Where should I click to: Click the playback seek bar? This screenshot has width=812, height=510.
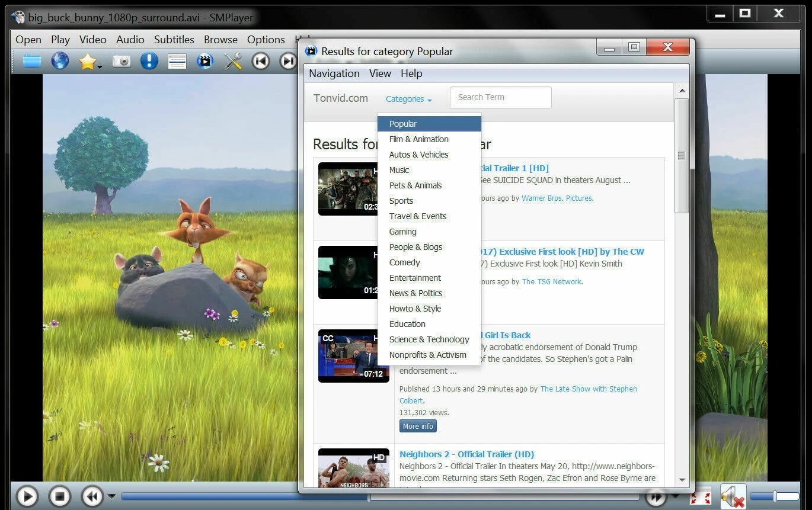[379, 496]
